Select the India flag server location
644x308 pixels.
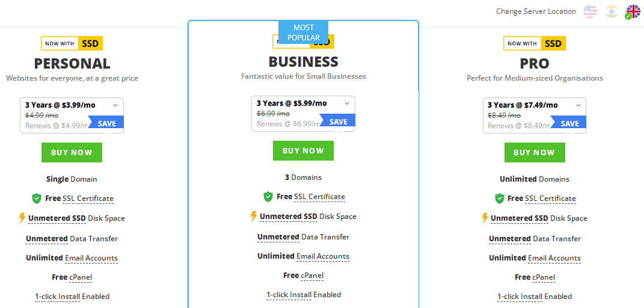pyautogui.click(x=612, y=11)
